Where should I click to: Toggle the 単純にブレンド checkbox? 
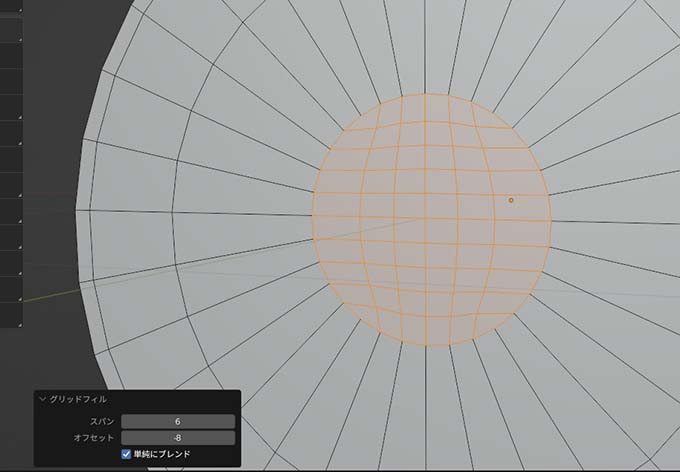tap(126, 454)
